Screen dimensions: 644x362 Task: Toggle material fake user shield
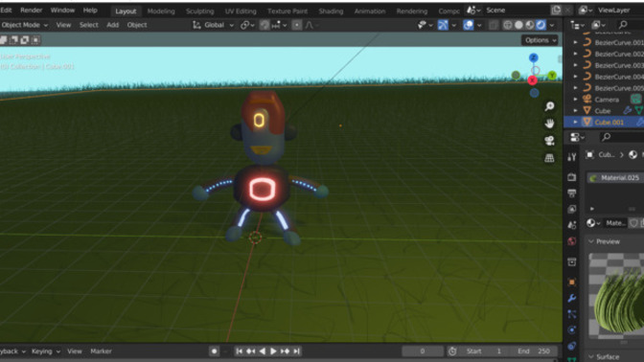coord(634,223)
